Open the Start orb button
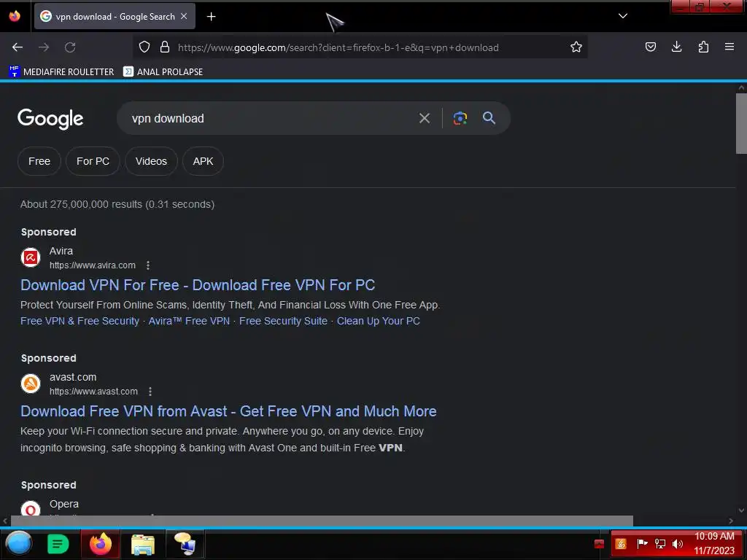This screenshot has width=747, height=560. click(18, 543)
